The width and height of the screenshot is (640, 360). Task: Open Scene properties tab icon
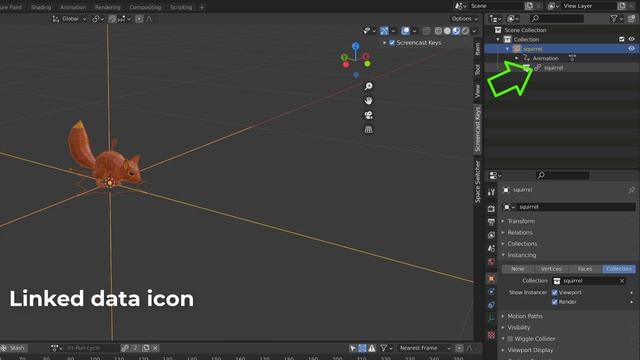click(x=491, y=248)
